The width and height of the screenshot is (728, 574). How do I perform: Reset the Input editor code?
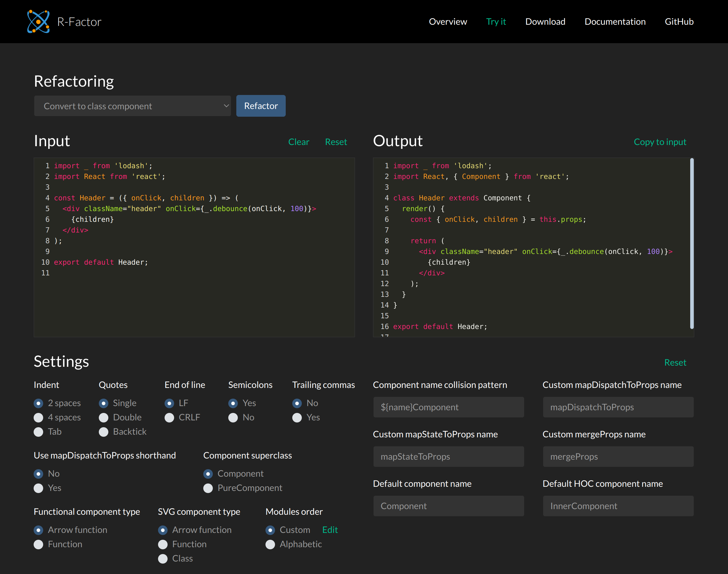pyautogui.click(x=336, y=142)
